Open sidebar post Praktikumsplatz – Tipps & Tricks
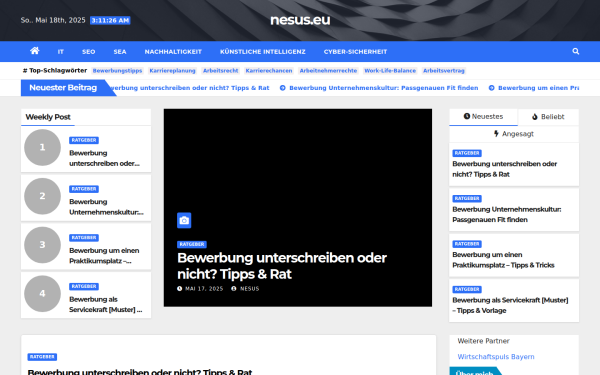Viewport: 600px width, 375px height. (503, 260)
